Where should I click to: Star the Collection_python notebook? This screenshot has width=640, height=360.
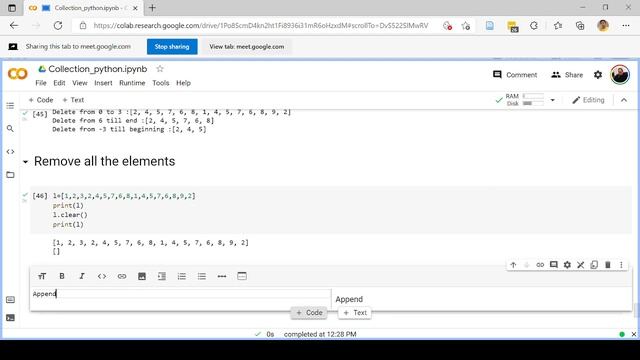coord(160,69)
